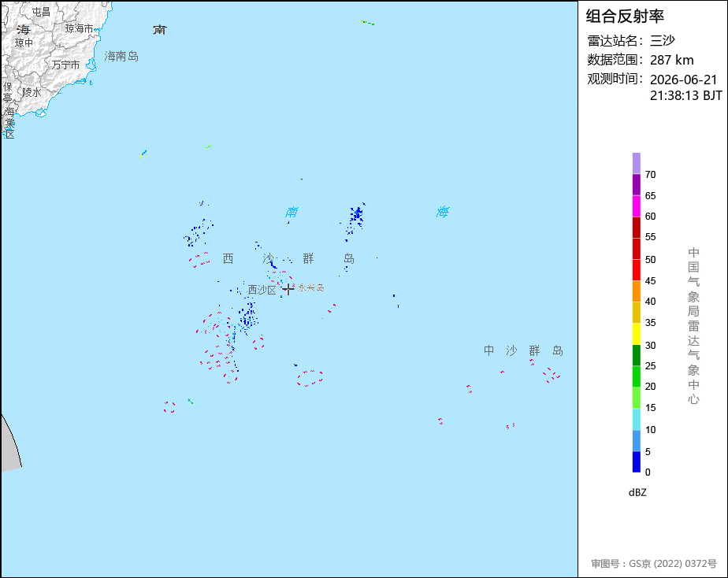Click the 陵水 label on map
Screen dimensions: 728x578
(x=32, y=92)
